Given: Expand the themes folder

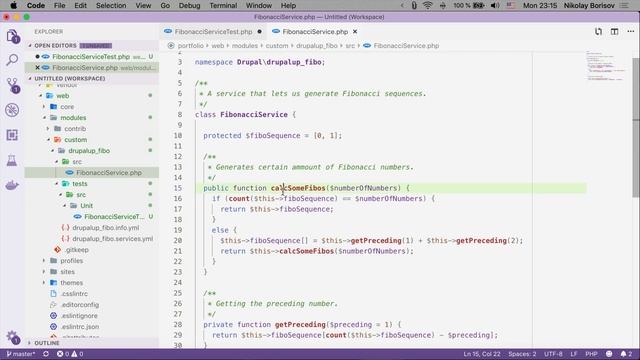Looking at the screenshot, I should coord(71,282).
